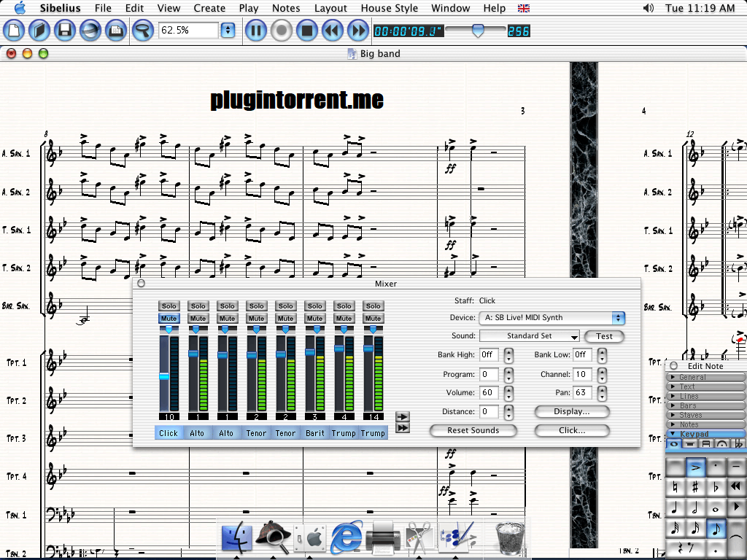
Task: Open the House Style menu
Action: click(x=390, y=8)
